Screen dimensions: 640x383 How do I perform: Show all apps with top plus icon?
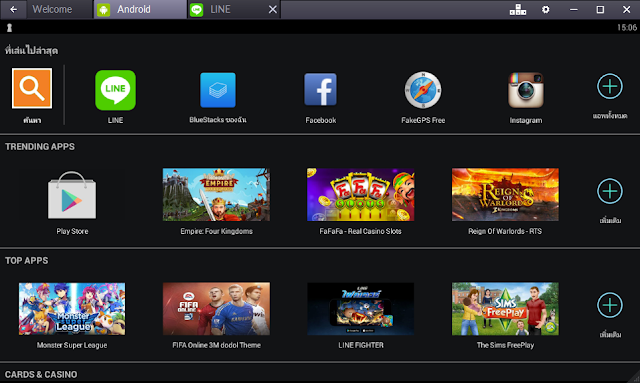coord(610,86)
